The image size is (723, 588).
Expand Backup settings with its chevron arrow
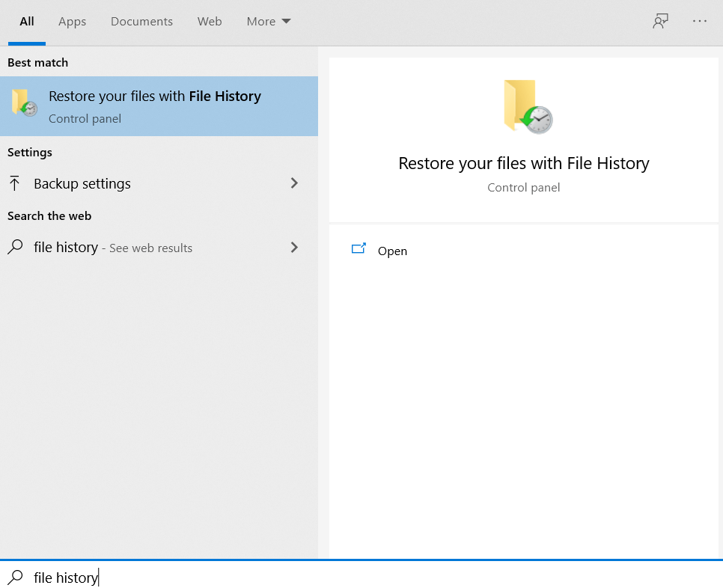coord(294,183)
